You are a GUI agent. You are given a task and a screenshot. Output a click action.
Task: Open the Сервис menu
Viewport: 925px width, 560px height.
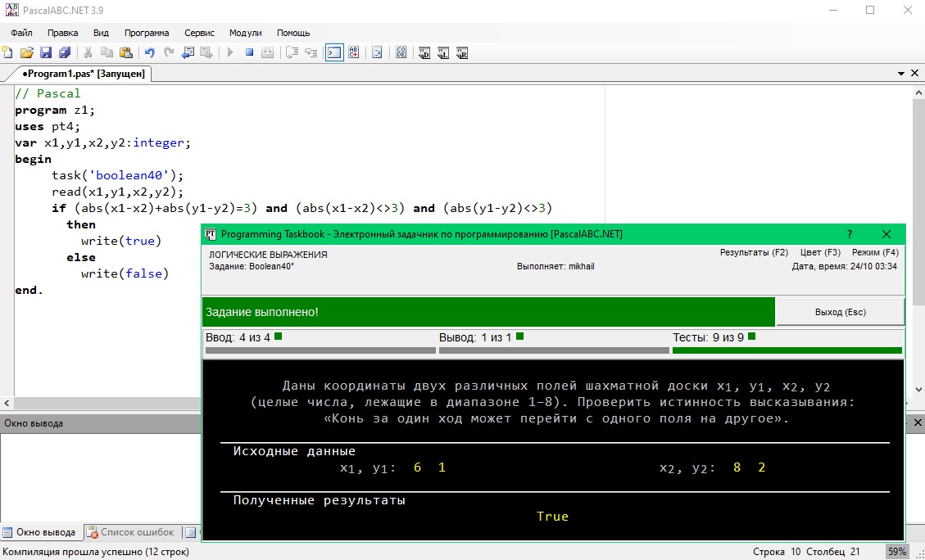click(199, 33)
